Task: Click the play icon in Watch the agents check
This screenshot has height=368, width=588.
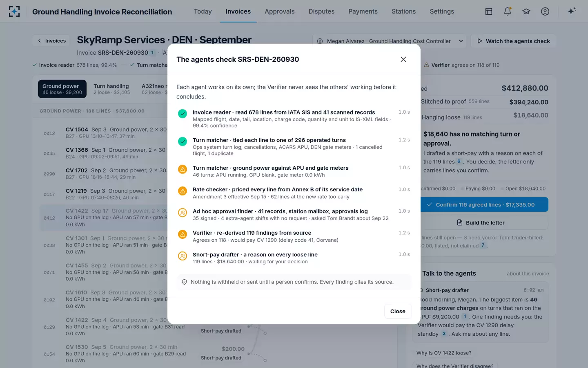Action: [480, 41]
